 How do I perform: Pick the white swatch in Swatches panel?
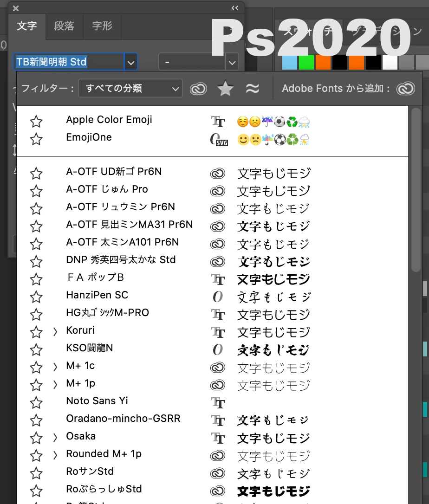[390, 63]
